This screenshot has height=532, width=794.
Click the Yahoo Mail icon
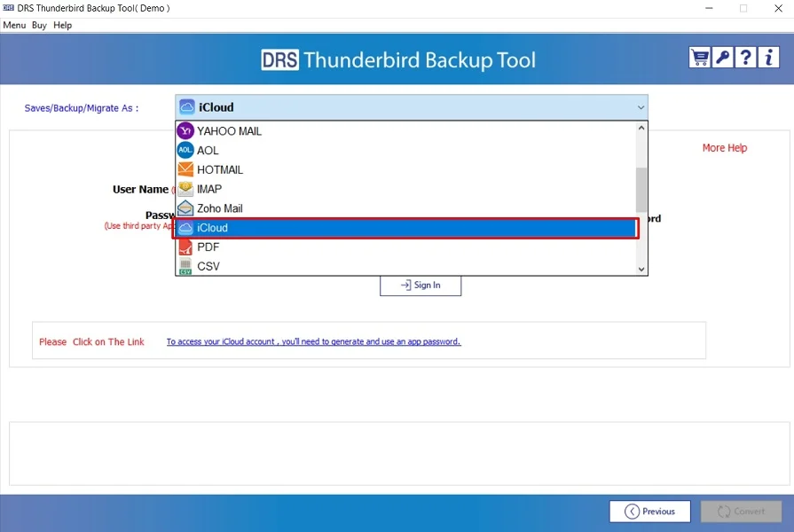(186, 130)
